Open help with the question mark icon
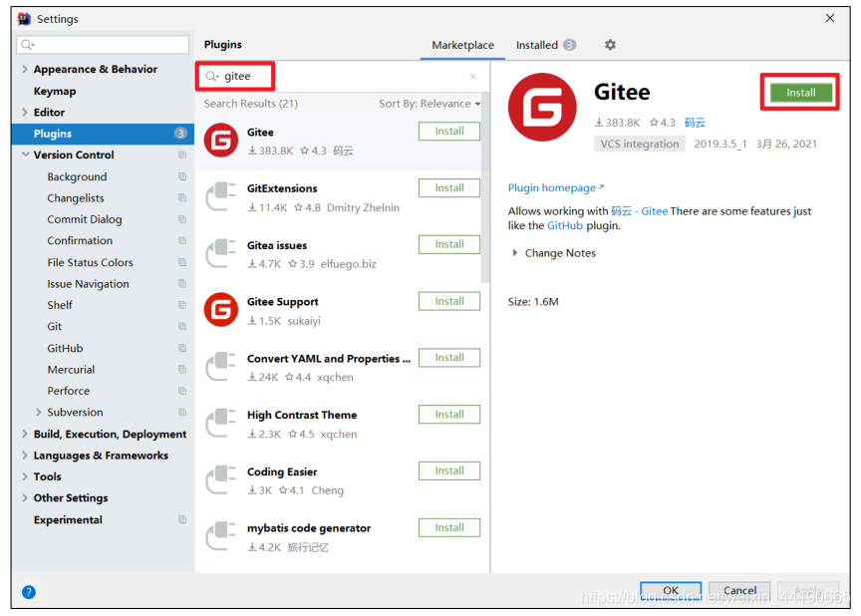This screenshot has width=861, height=616. [x=29, y=592]
